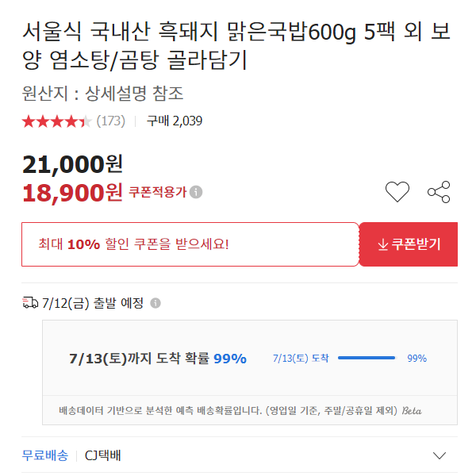Click the Beta label icon

412,410
